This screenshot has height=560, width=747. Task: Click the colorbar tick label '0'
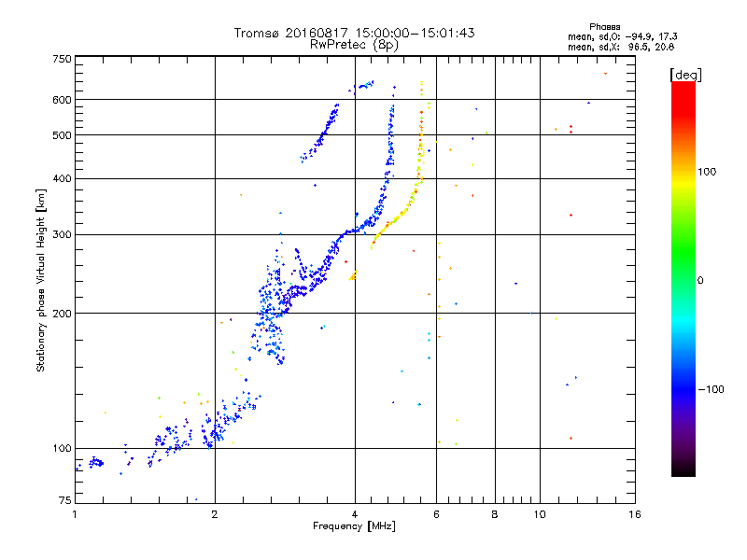(700, 281)
